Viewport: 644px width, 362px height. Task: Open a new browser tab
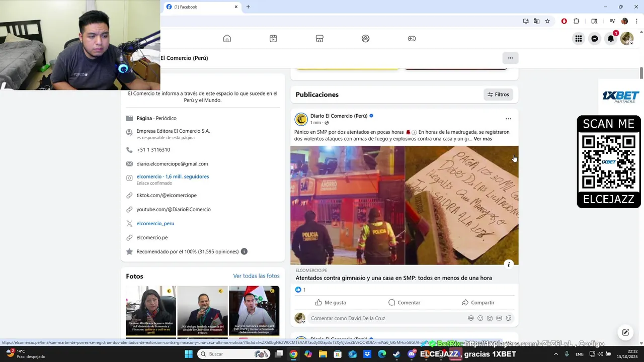click(x=248, y=7)
